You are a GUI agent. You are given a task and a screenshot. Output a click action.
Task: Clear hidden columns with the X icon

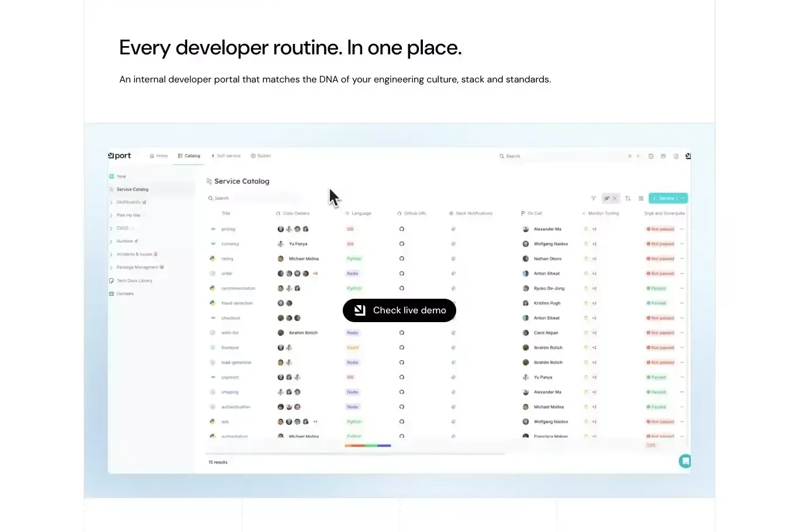point(615,198)
